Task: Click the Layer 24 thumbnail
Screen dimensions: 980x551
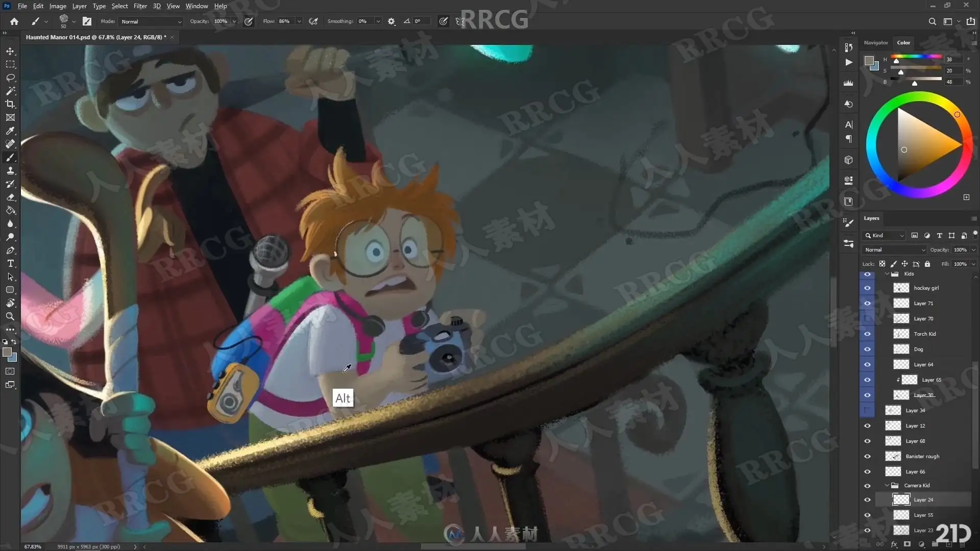Action: point(901,500)
